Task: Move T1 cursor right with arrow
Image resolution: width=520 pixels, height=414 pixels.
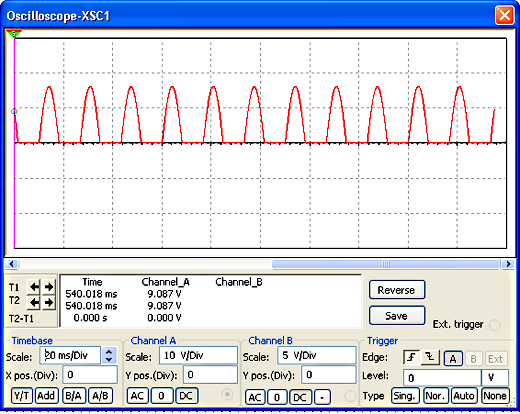Action: coord(49,286)
